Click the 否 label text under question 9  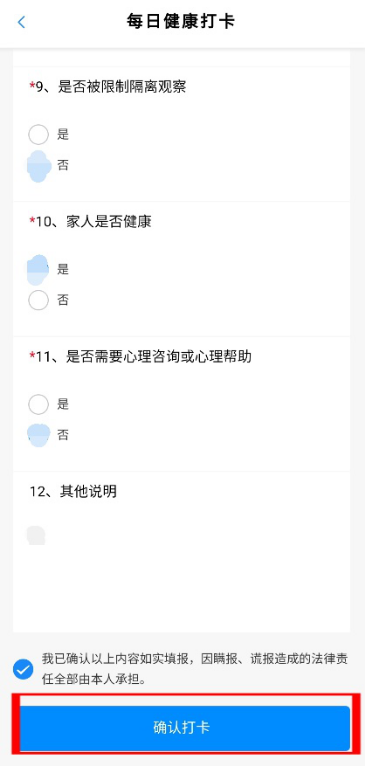click(x=63, y=165)
